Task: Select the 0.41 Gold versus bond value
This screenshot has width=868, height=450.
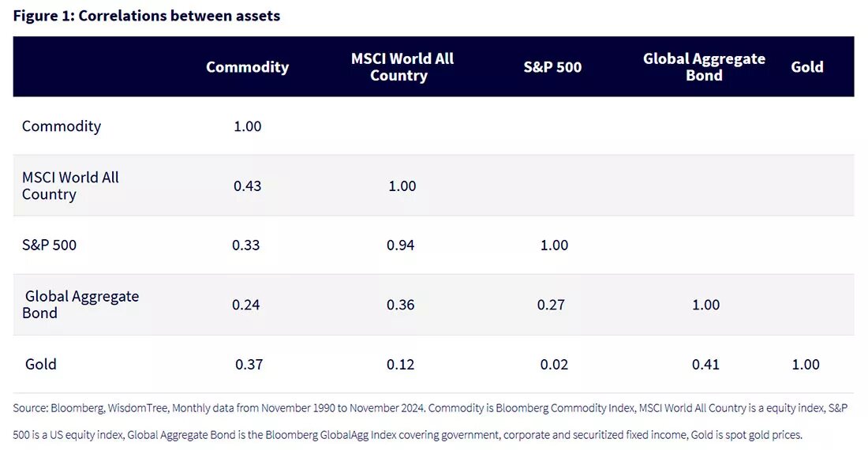Action: 705,364
